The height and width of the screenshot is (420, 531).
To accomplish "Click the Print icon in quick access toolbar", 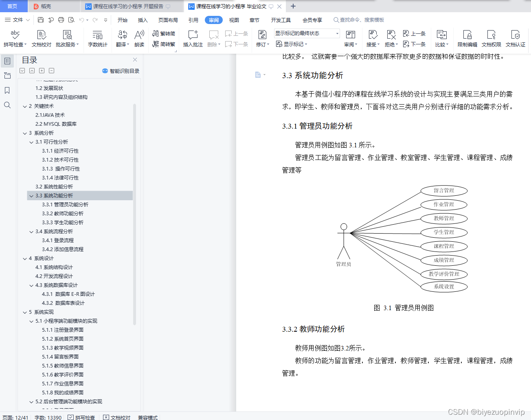I will click(61, 20).
